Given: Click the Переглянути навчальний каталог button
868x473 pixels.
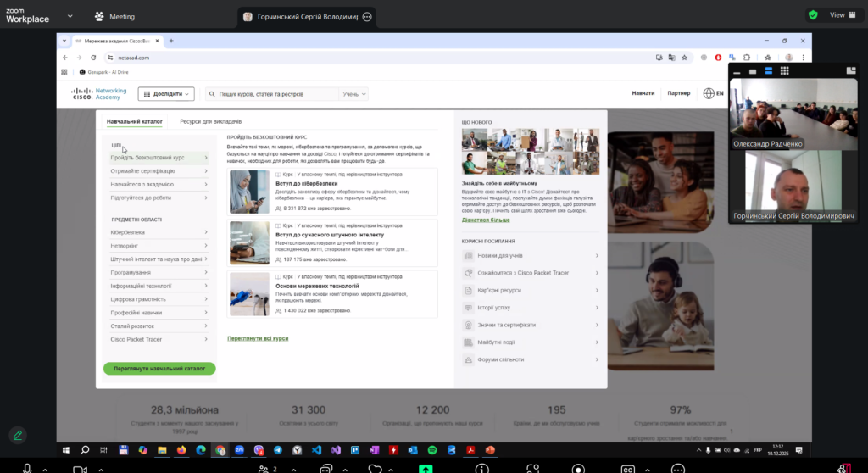Looking at the screenshot, I should click(x=159, y=369).
